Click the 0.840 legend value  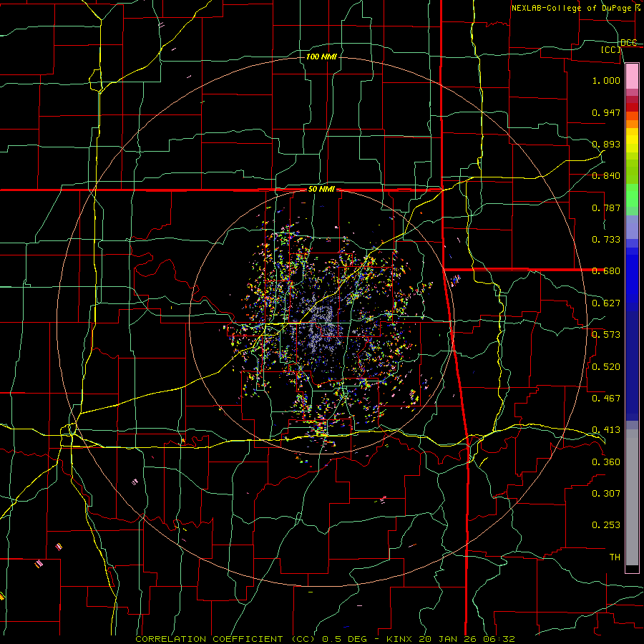pyautogui.click(x=606, y=176)
